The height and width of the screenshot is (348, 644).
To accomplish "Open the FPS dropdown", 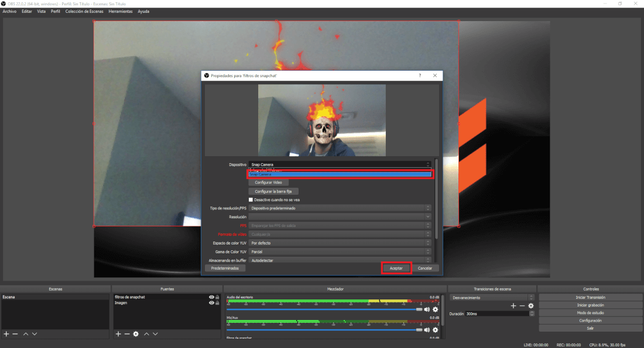I will point(340,225).
